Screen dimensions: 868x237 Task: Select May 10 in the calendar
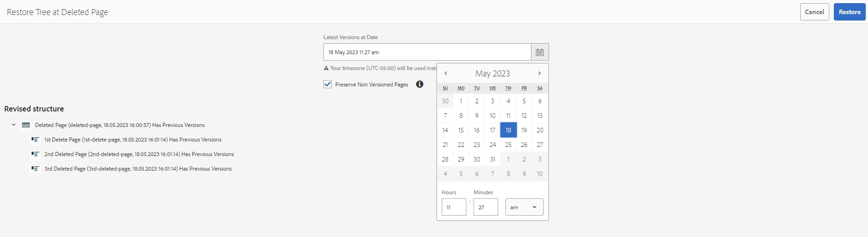pos(492,116)
